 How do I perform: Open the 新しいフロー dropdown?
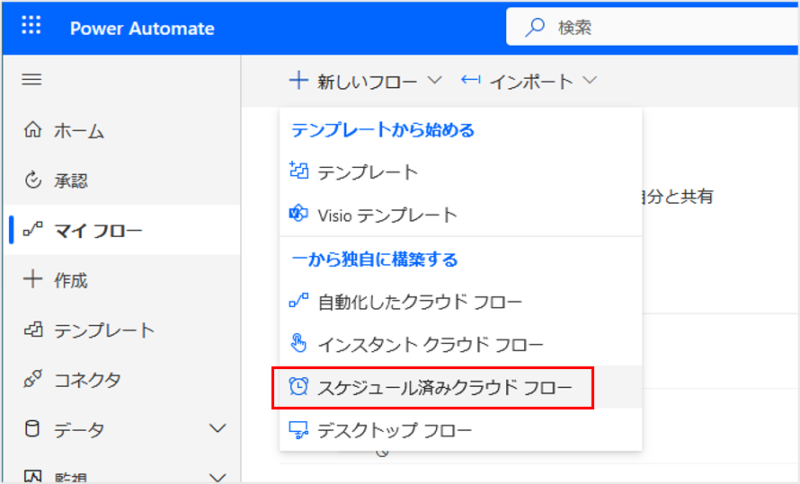click(365, 81)
